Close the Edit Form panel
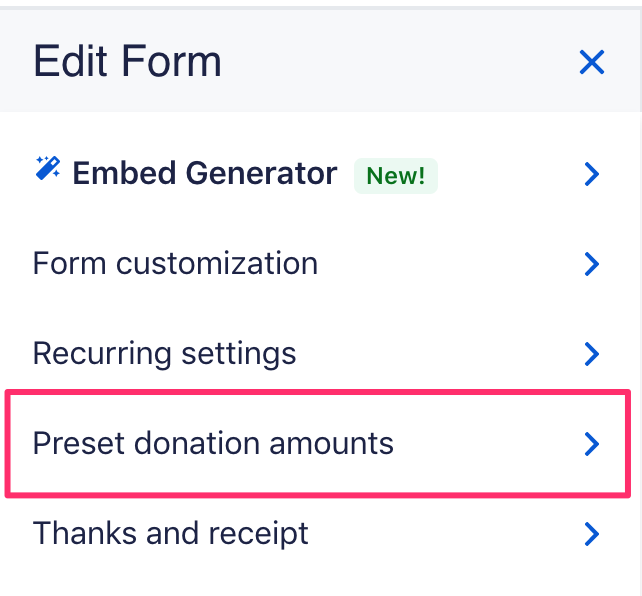This screenshot has width=642, height=596. [x=592, y=63]
